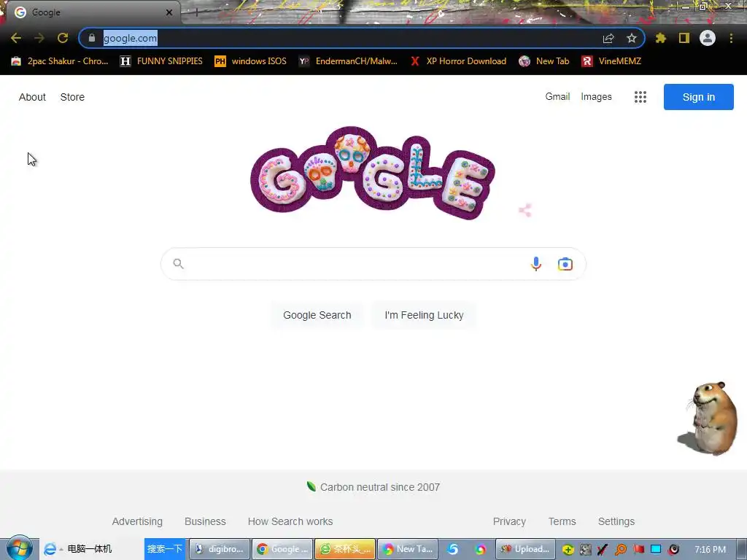Open the About link
The width and height of the screenshot is (747, 560).
tap(32, 97)
